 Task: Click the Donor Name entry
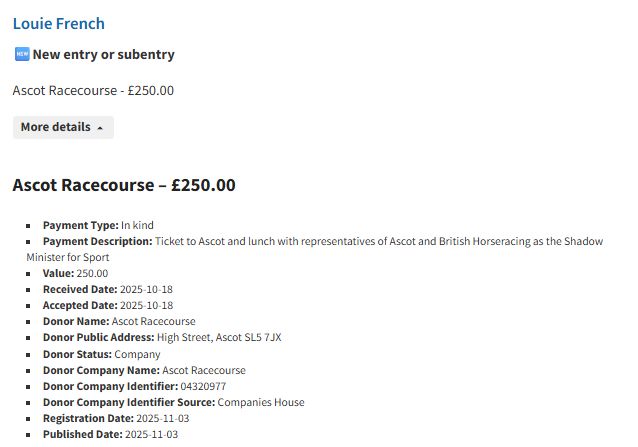click(x=119, y=321)
